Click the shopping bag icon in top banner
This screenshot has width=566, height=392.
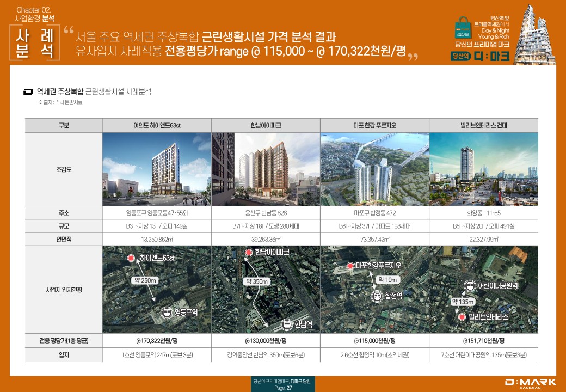coord(463,28)
